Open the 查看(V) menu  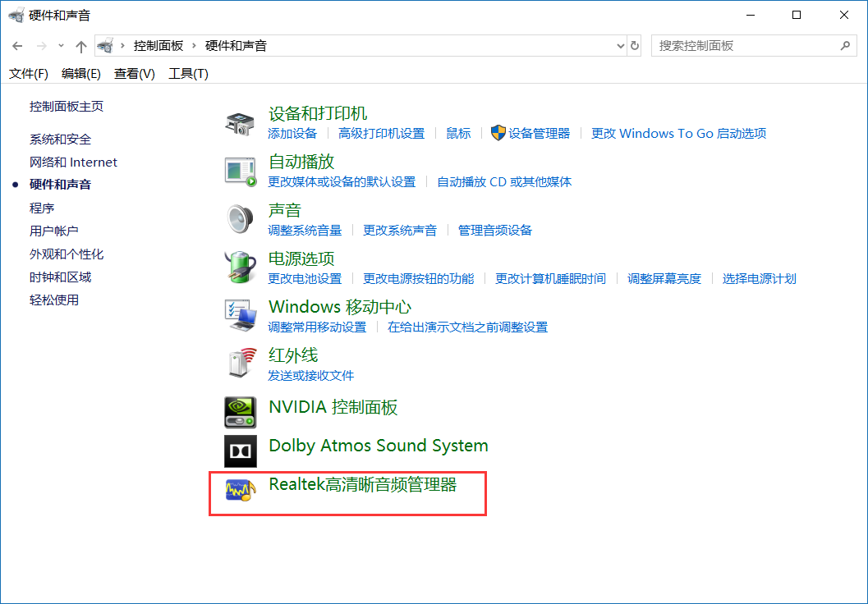pyautogui.click(x=135, y=74)
